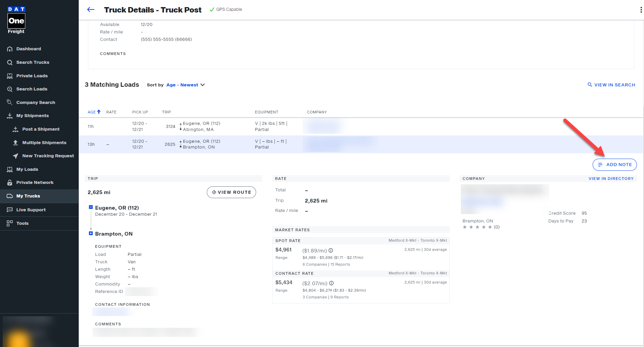Click the RATE column header
Image resolution: width=644 pixels, height=347 pixels.
point(111,112)
